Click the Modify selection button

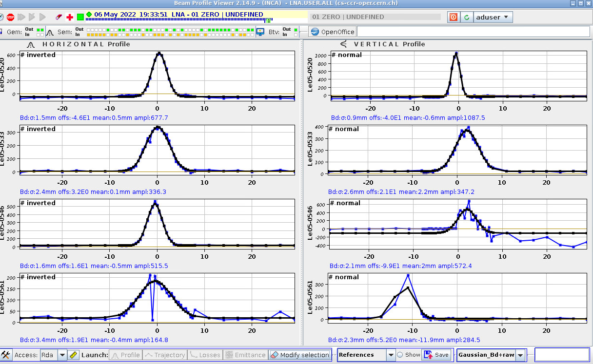pos(299,355)
